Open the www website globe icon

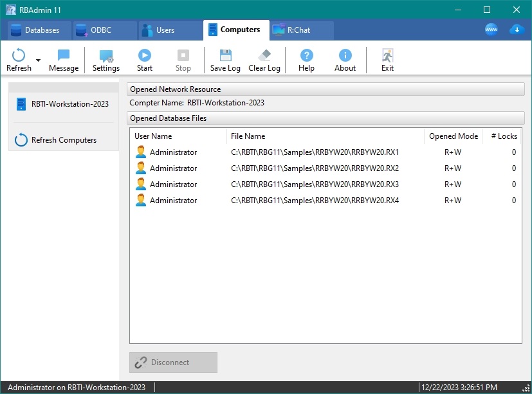[491, 30]
